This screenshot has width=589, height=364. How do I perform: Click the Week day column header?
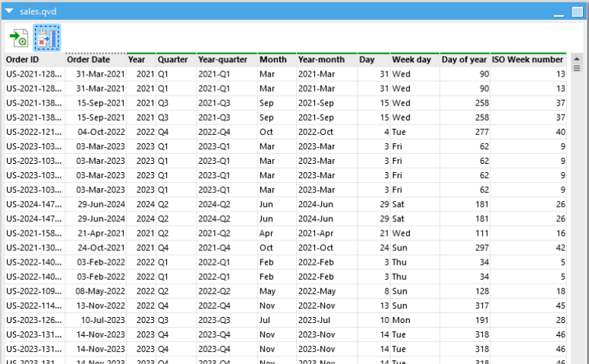(415, 60)
